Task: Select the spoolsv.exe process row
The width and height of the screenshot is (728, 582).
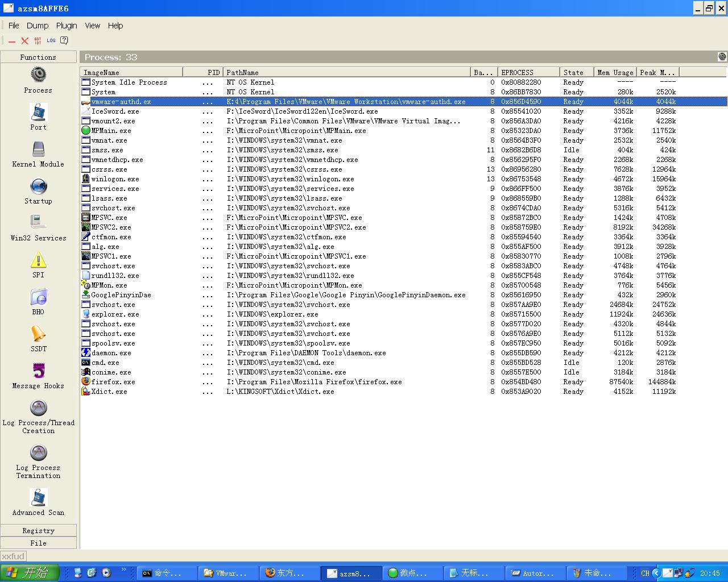Action: pos(404,343)
